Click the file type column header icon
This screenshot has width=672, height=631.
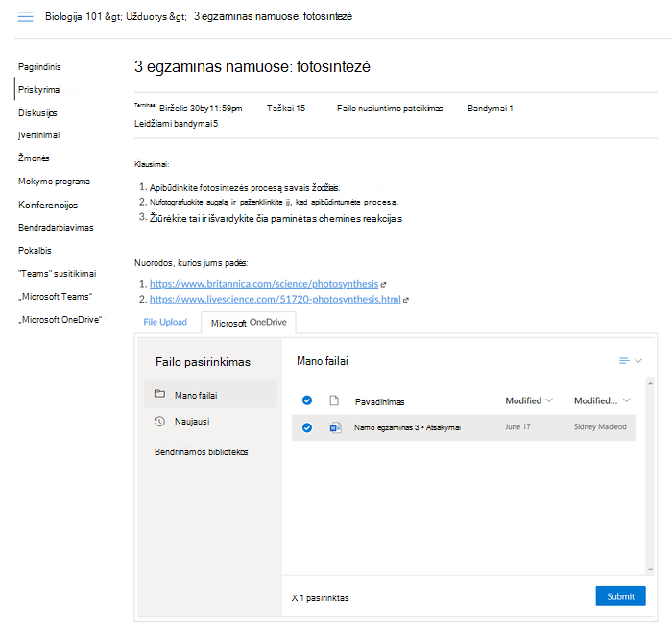tap(334, 400)
